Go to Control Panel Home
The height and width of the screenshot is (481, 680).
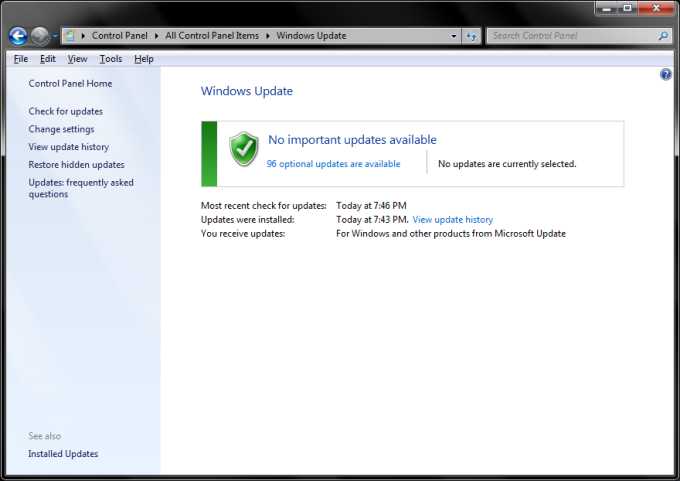[x=70, y=84]
